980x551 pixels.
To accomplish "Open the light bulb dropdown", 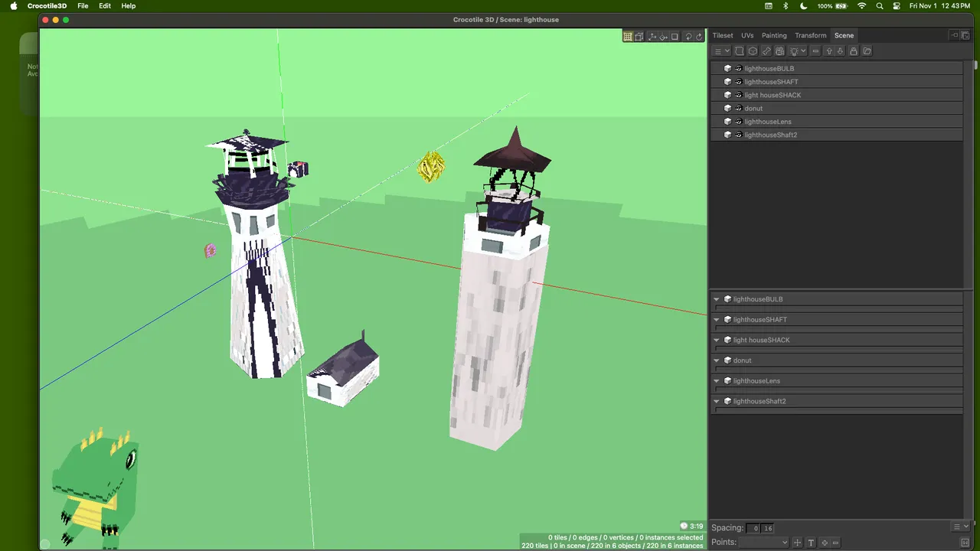I will 798,51.
